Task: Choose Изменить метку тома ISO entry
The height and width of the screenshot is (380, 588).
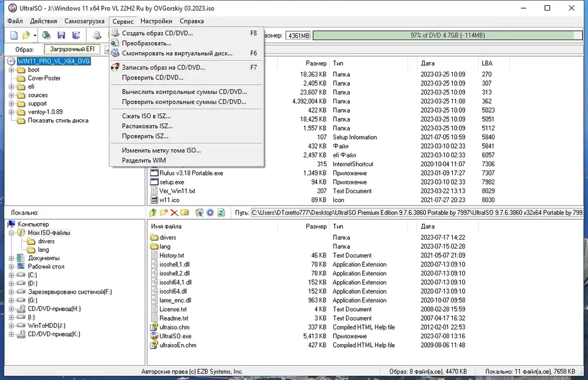Action: (x=187, y=150)
